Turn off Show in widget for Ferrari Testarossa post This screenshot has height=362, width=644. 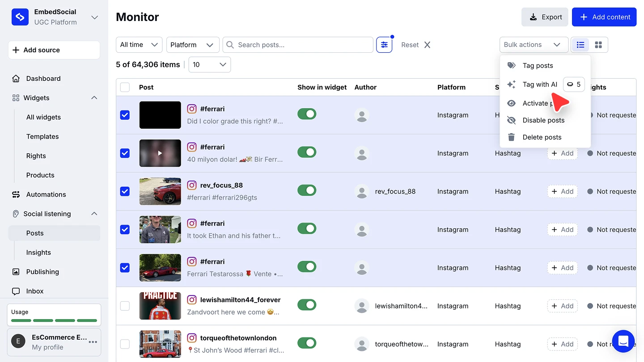click(307, 267)
